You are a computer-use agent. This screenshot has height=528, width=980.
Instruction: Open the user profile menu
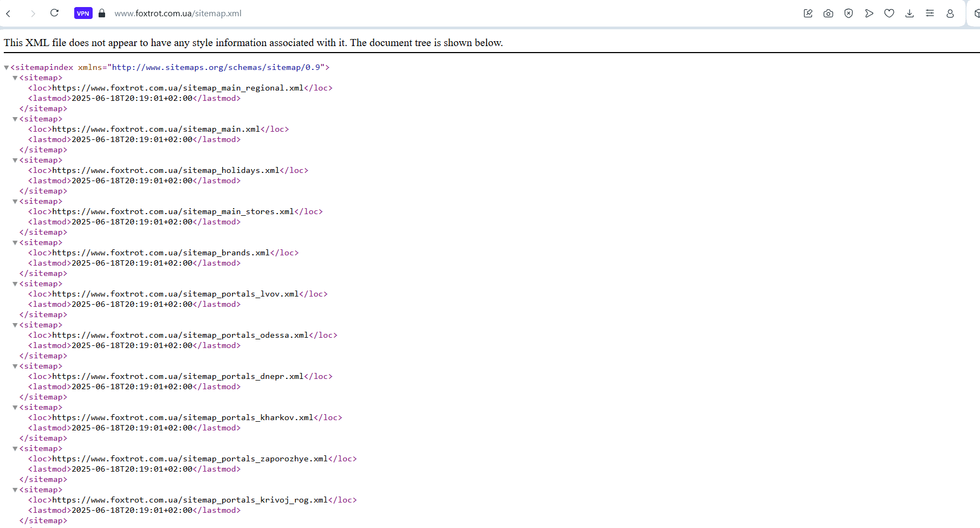pyautogui.click(x=950, y=14)
